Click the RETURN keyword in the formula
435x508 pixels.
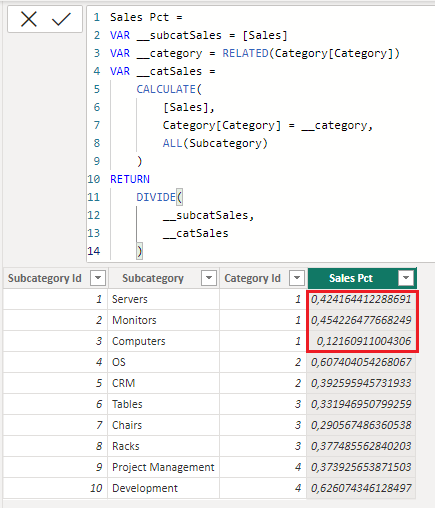click(130, 179)
